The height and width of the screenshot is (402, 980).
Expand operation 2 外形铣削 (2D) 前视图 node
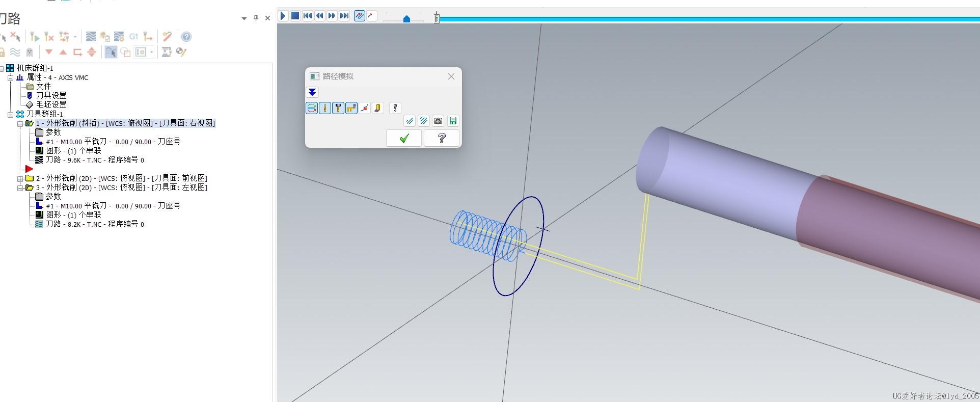click(20, 178)
